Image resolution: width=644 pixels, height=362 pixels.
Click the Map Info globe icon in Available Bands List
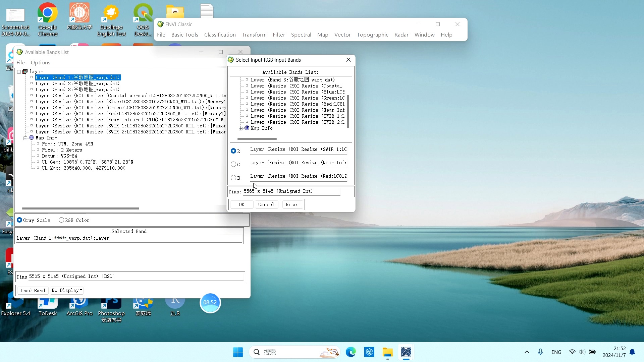(32, 138)
